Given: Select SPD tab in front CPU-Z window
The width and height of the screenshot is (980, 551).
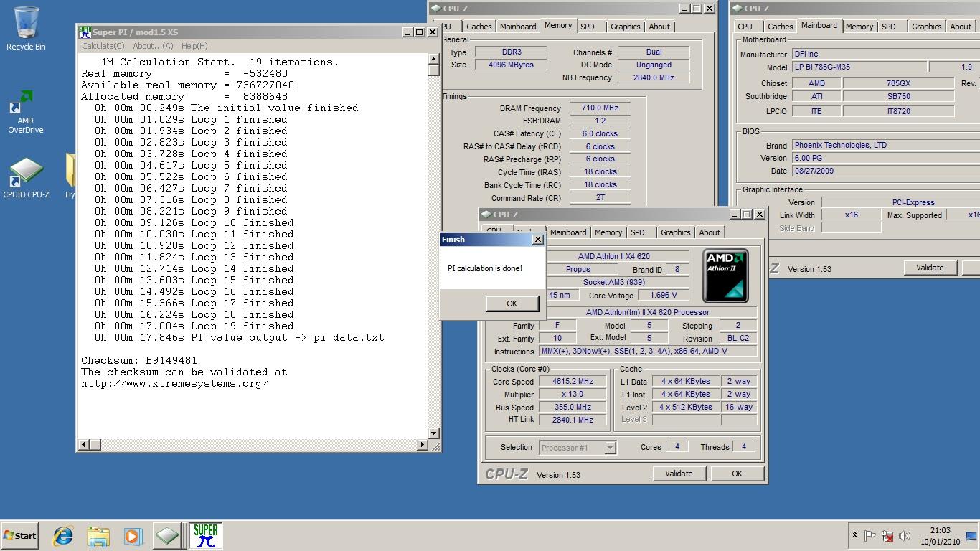Looking at the screenshot, I should coord(637,232).
